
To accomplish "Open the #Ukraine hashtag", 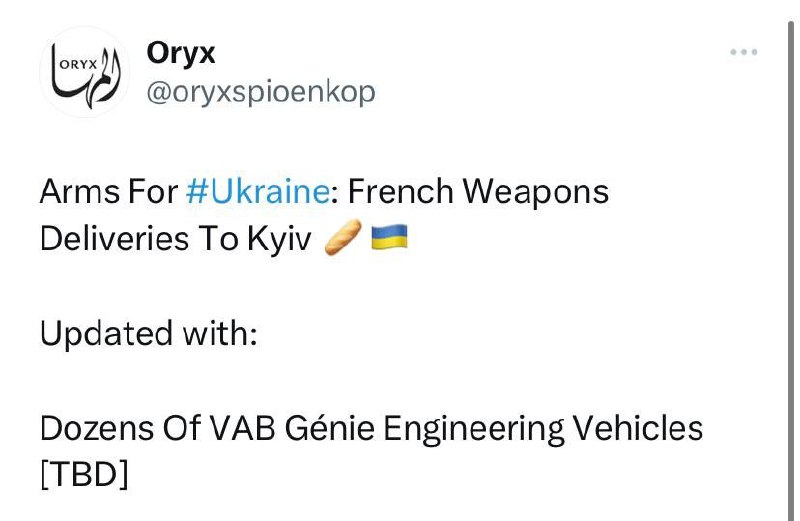I will pyautogui.click(x=257, y=191).
